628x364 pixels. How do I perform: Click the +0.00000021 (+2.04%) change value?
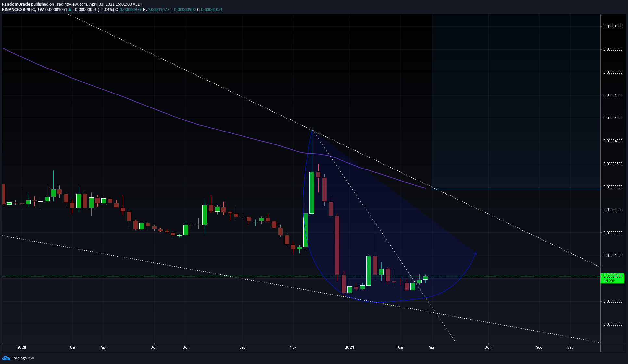point(93,9)
